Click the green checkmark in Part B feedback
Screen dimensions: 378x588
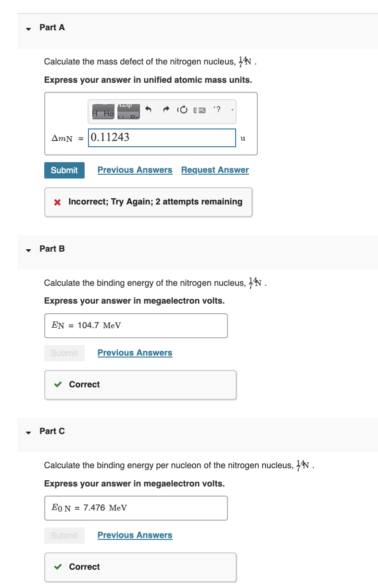tap(59, 384)
